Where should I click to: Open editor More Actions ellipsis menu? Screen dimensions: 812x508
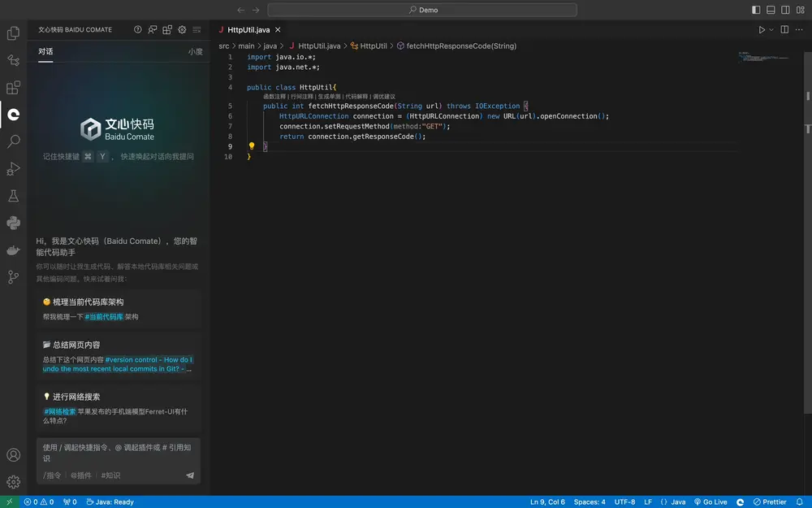(799, 30)
